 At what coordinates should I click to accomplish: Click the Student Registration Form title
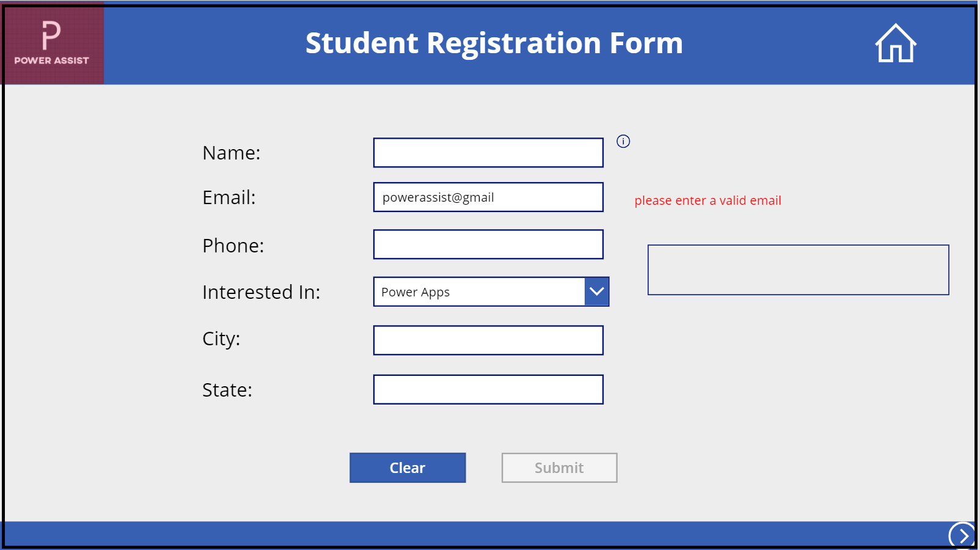coord(494,43)
